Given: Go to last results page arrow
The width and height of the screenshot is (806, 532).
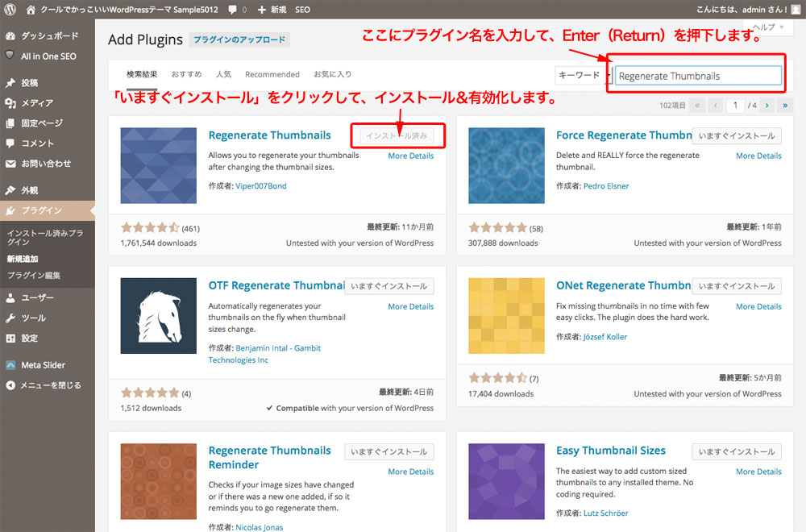Looking at the screenshot, I should 785,106.
